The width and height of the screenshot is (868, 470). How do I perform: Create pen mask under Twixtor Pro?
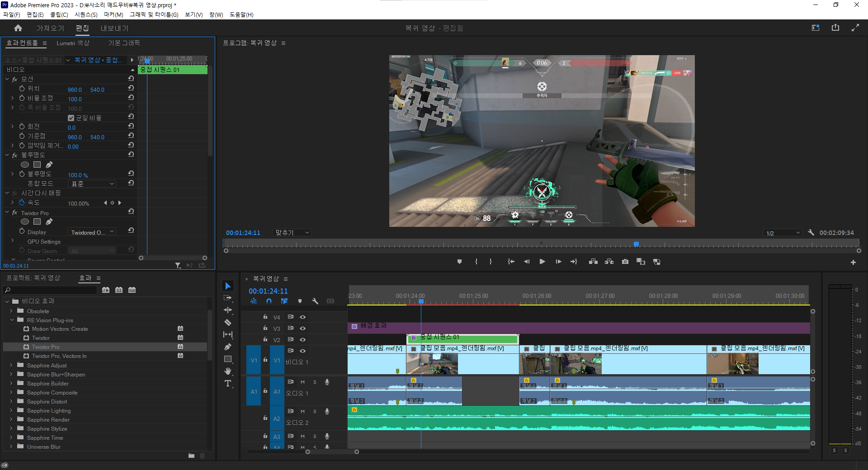click(49, 221)
